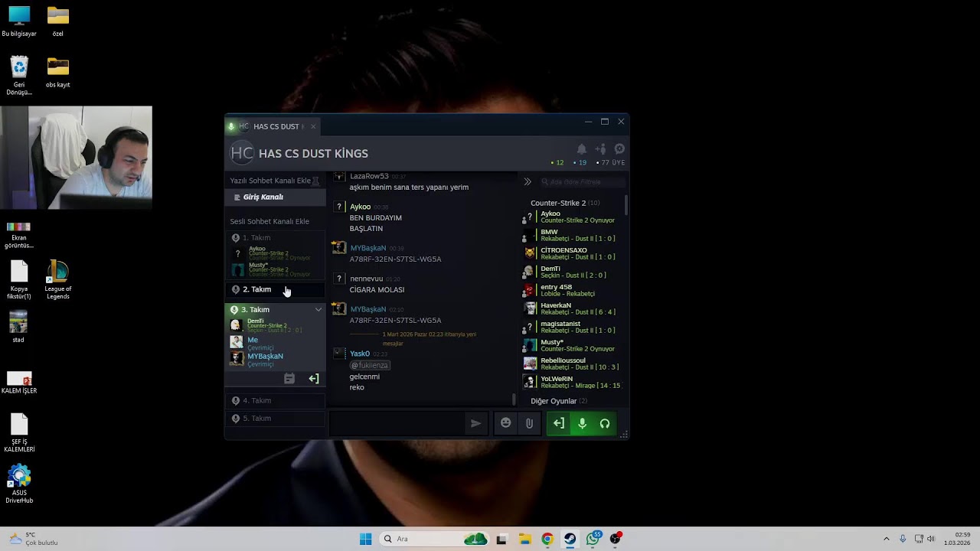980x551 pixels.
Task: Show hidden system tray icons
Action: coord(887,539)
